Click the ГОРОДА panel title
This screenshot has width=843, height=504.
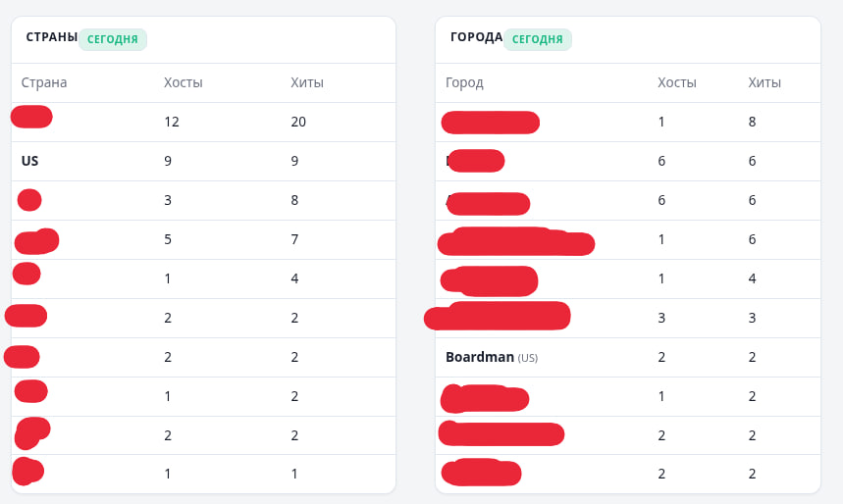click(476, 37)
